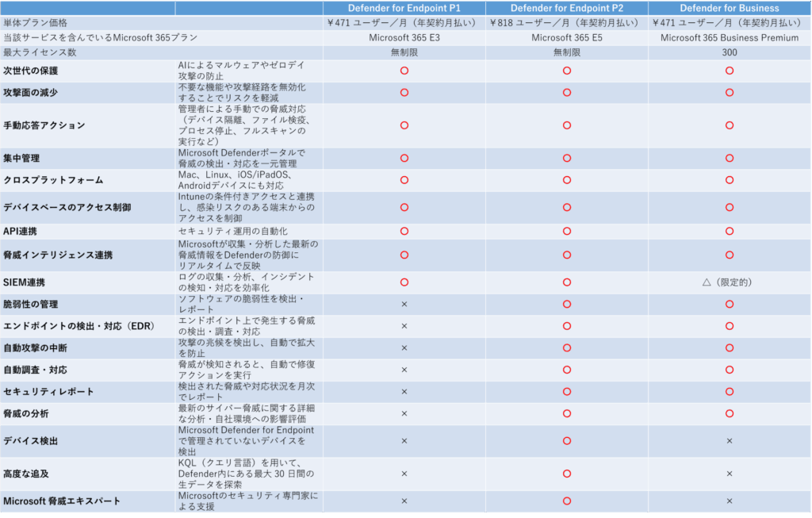Click the red circle for 脅威の分析 under Business
Viewport: 812px width, 518px height.
(730, 413)
